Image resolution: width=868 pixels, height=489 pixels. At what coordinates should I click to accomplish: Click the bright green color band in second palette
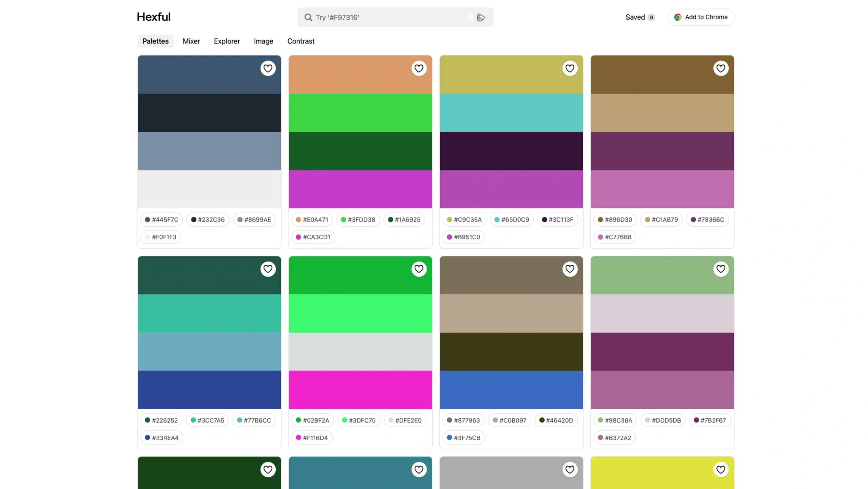coord(360,113)
